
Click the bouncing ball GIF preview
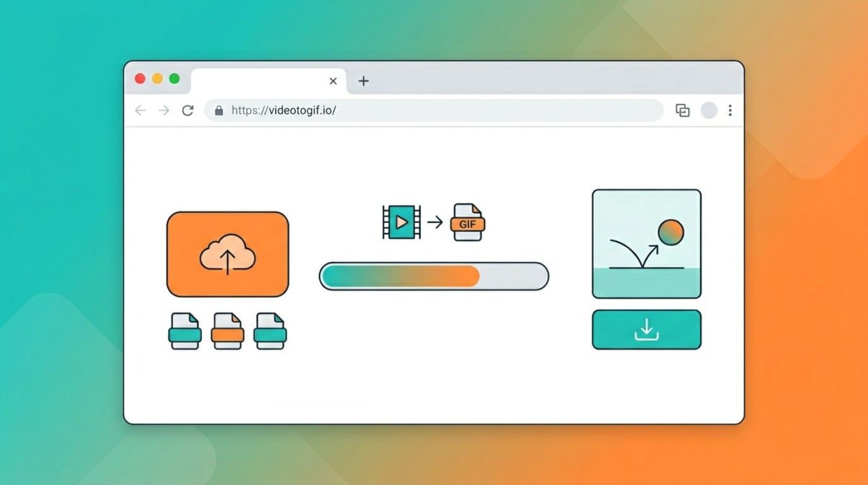pos(647,244)
